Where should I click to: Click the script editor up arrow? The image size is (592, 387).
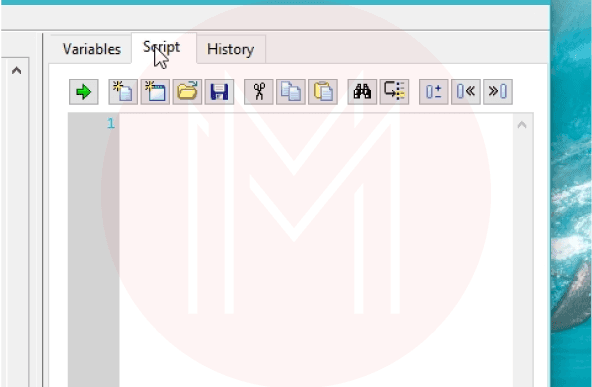(522, 125)
